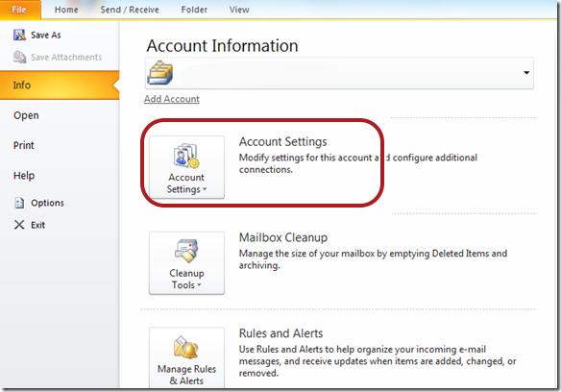The width and height of the screenshot is (561, 392).
Task: Select the Folder tab
Action: pyautogui.click(x=194, y=10)
